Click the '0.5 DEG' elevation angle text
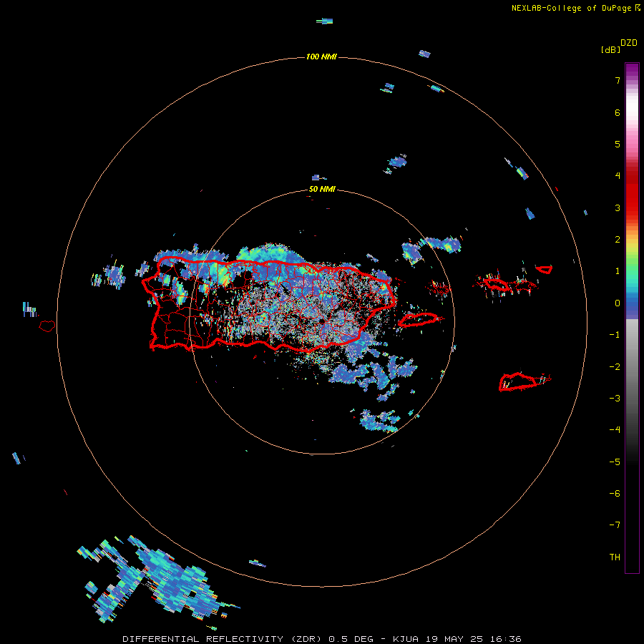This screenshot has width=644, height=644. [351, 639]
